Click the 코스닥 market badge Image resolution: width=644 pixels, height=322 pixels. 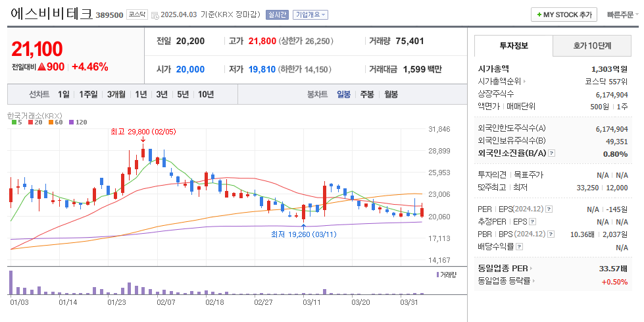tap(137, 14)
